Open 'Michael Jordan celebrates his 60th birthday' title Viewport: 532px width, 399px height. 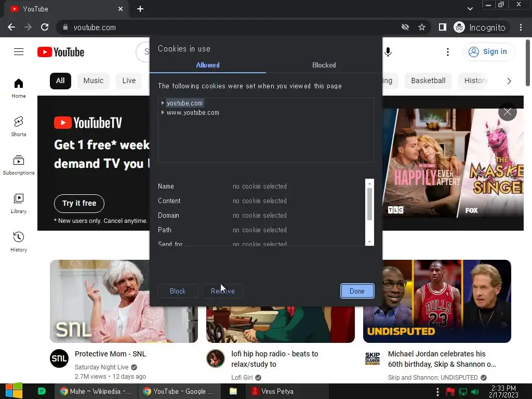pyautogui.click(x=442, y=359)
